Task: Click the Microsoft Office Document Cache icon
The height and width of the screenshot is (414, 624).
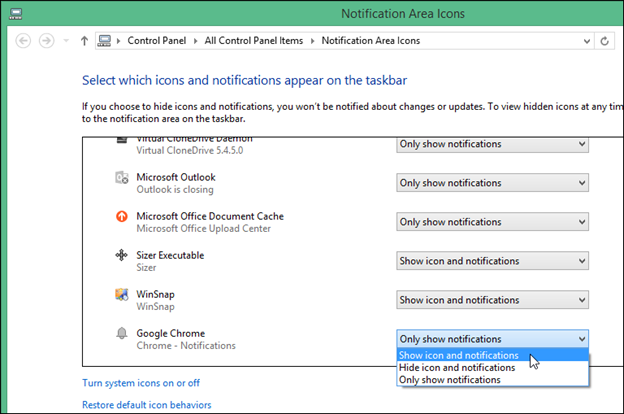Action: [x=121, y=217]
